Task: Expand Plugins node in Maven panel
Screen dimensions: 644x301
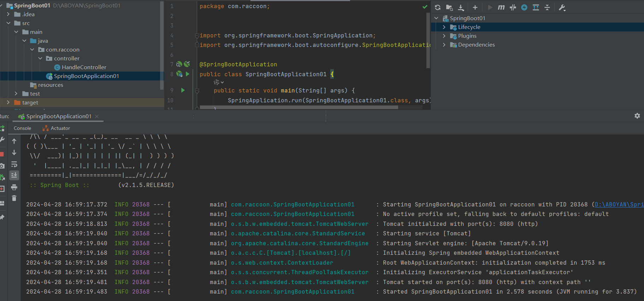Action: (444, 36)
